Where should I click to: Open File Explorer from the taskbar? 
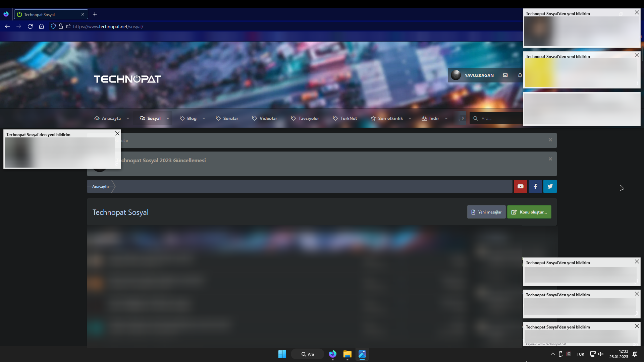[x=347, y=354]
